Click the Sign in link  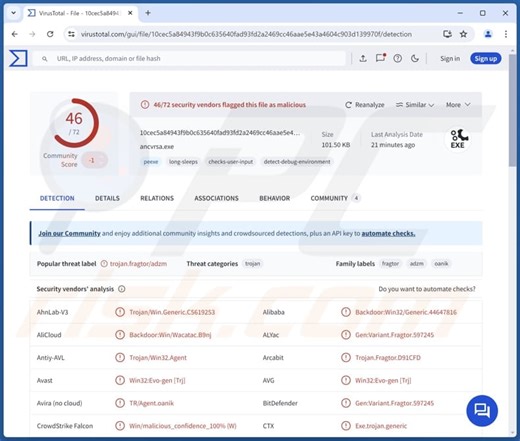pos(450,59)
